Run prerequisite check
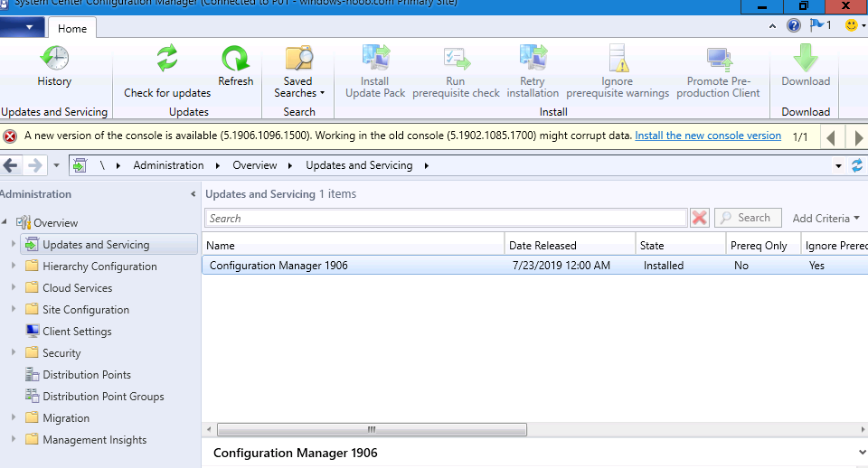The height and width of the screenshot is (468, 868). [456, 72]
